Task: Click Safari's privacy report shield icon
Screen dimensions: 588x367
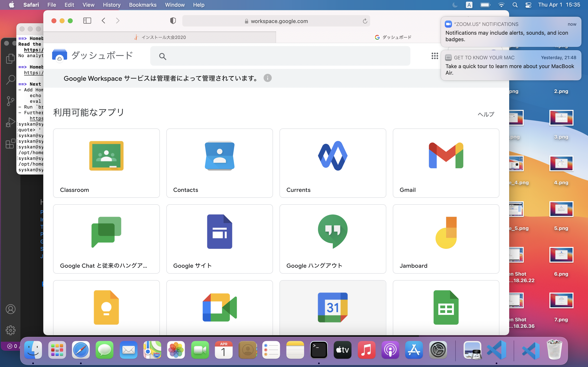Action: (x=173, y=21)
